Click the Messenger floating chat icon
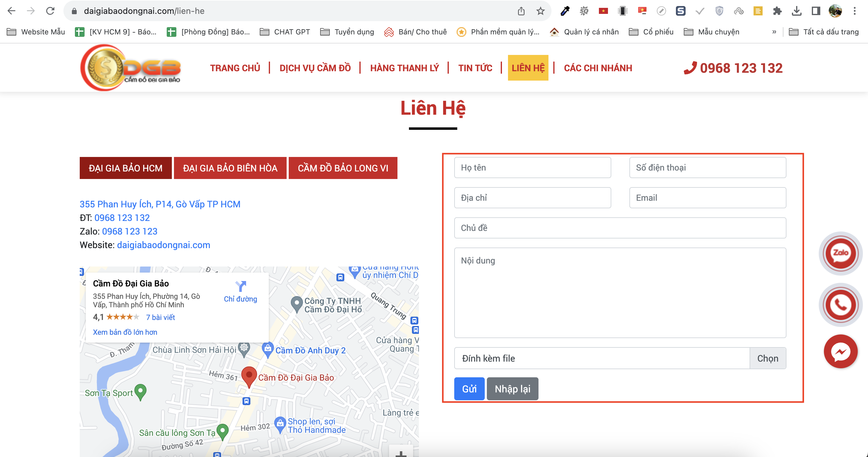Screen dimensions: 868x457 coord(841,351)
